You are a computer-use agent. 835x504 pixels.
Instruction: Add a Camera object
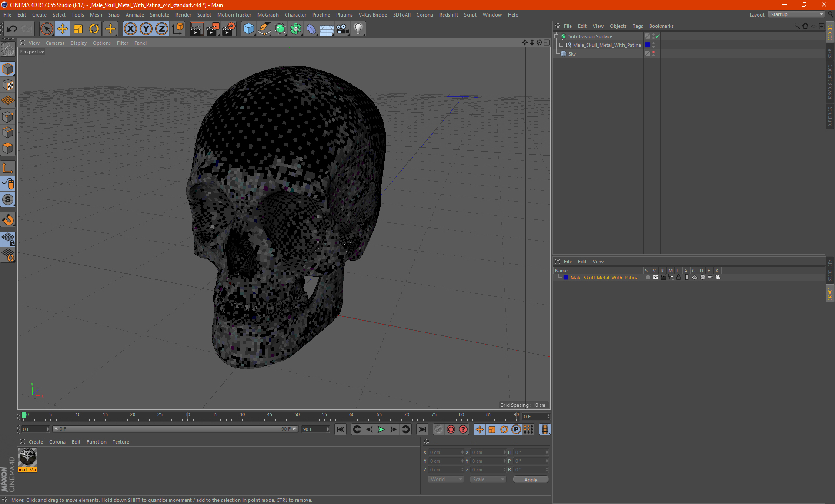[343, 29]
